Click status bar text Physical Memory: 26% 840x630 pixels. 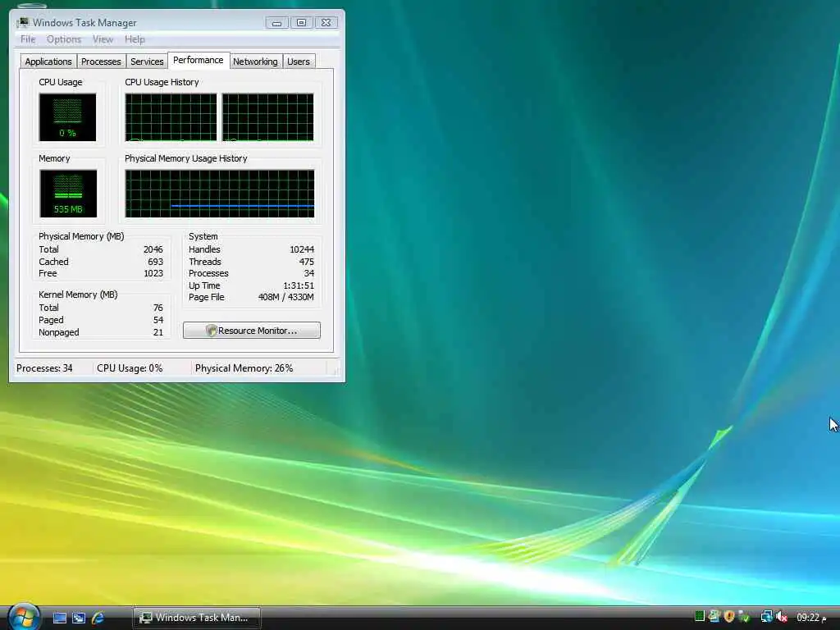(244, 368)
